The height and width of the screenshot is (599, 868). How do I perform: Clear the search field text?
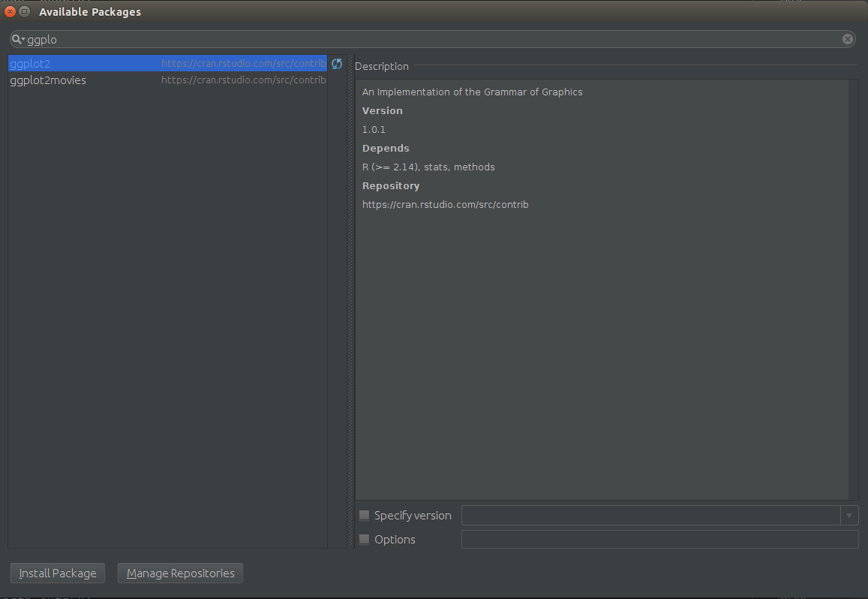click(x=848, y=39)
